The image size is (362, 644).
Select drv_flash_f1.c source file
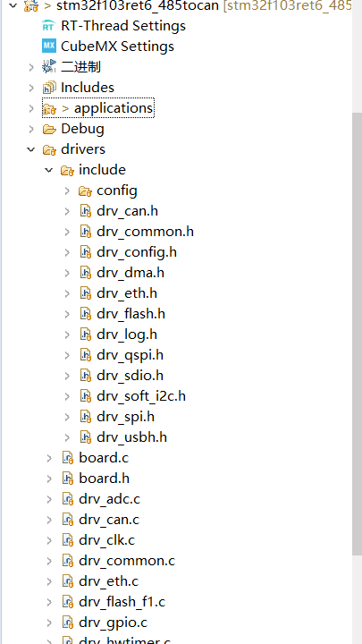click(122, 602)
